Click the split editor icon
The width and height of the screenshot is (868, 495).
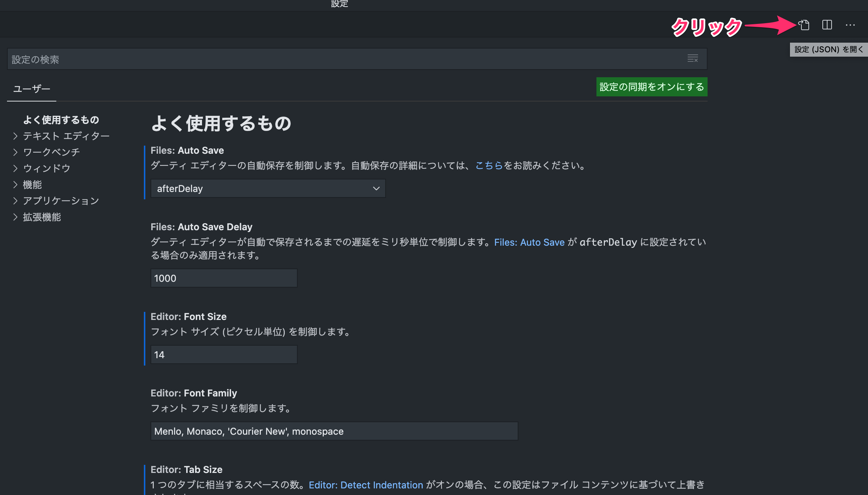click(x=827, y=25)
